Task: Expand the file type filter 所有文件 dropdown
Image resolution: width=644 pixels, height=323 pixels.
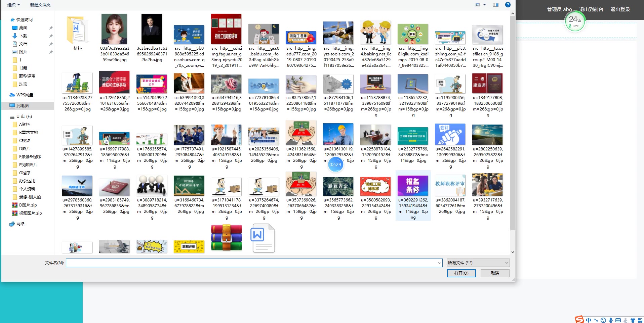Action: (478, 263)
